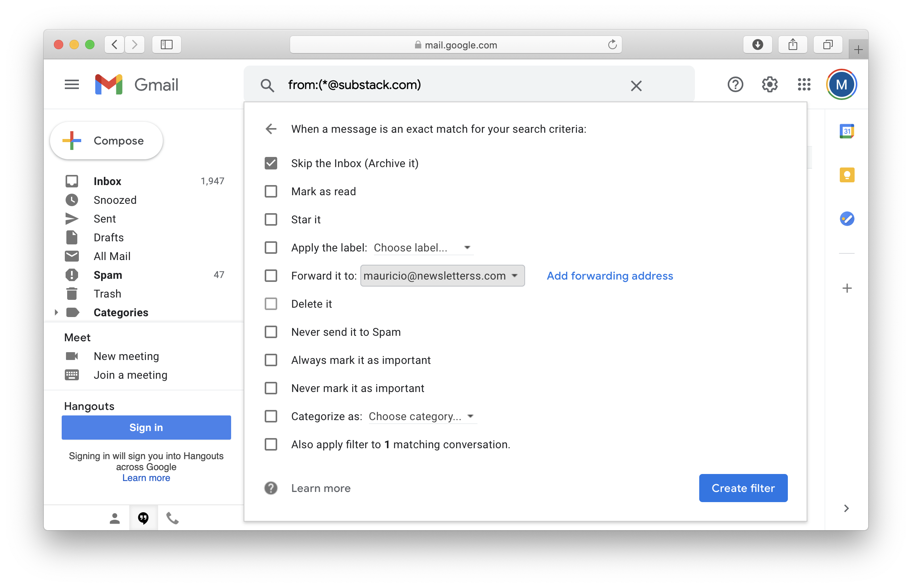Open the forwarding address dropdown
Viewport: 912px width, 588px height.
point(442,276)
